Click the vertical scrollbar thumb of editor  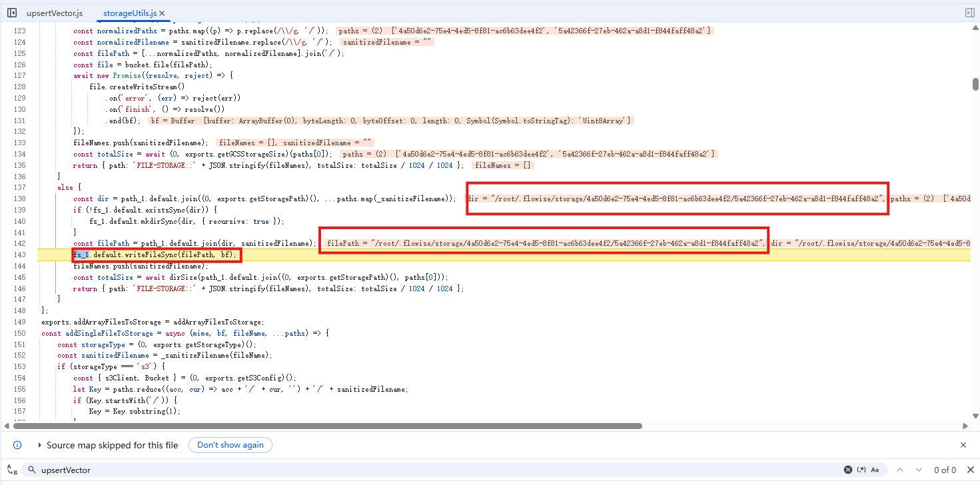tap(975, 84)
